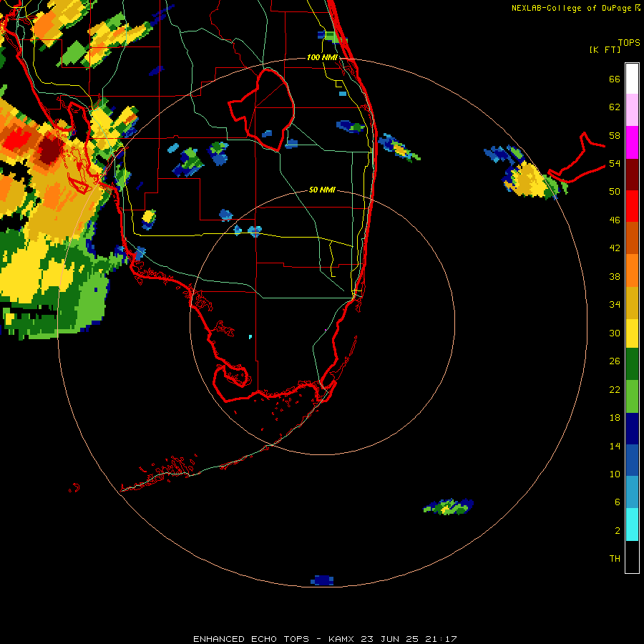
Task: Select the bright red legend swatch
Action: (632, 206)
